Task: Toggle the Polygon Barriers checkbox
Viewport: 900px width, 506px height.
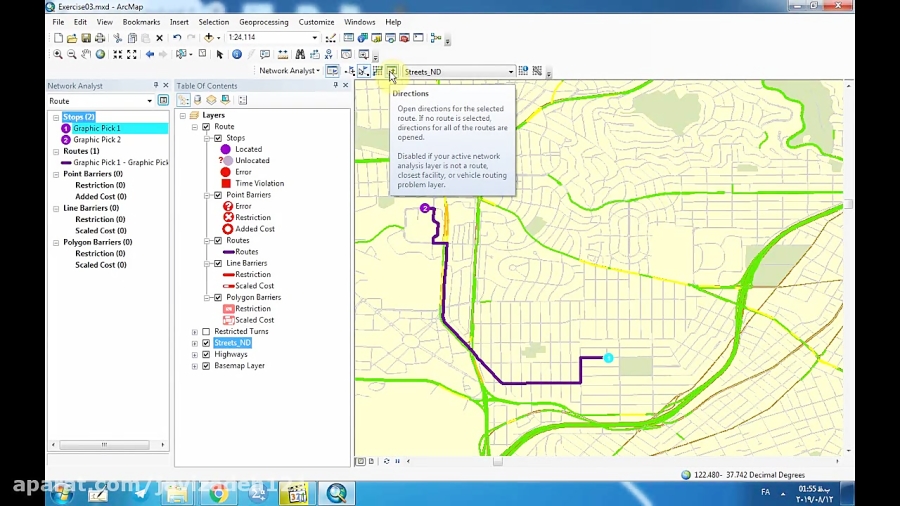Action: coord(218,298)
